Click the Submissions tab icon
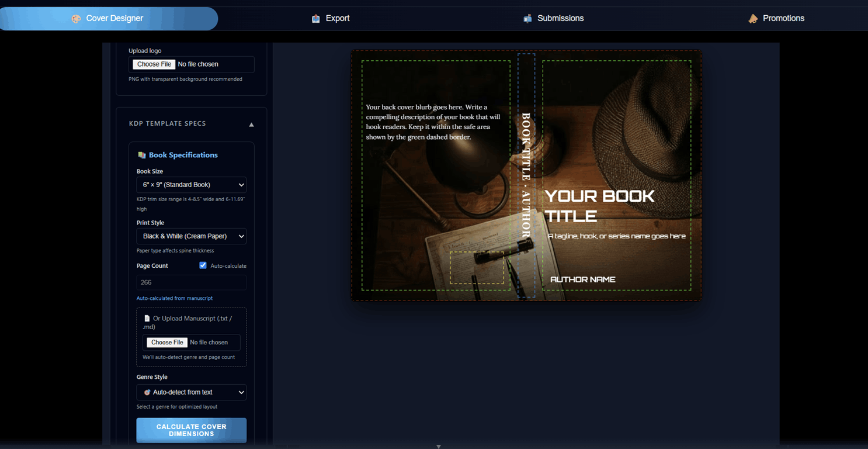The width and height of the screenshot is (868, 449). (527, 19)
